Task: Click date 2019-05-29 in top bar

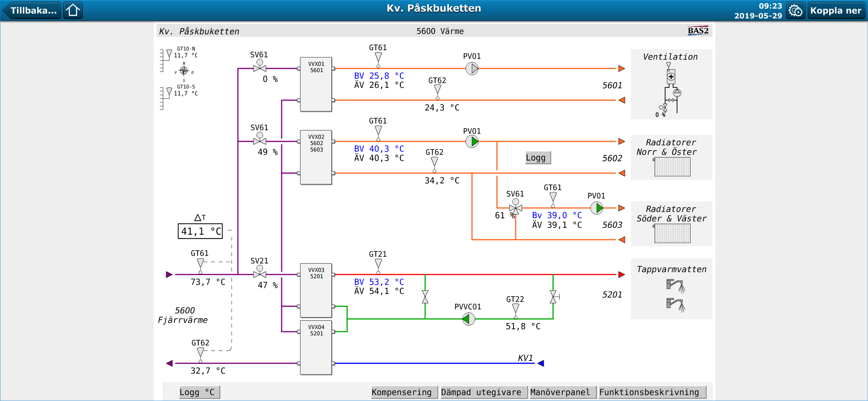Action: pyautogui.click(x=758, y=16)
